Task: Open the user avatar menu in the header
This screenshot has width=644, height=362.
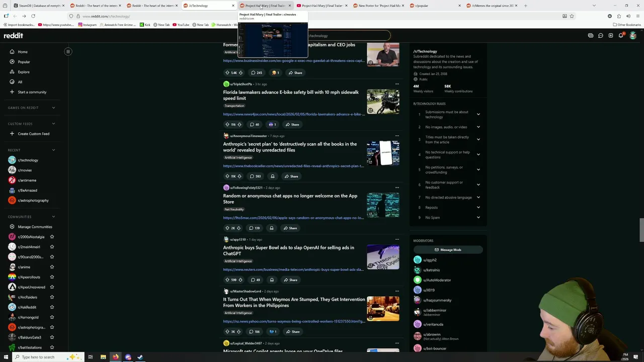Action: pyautogui.click(x=633, y=36)
